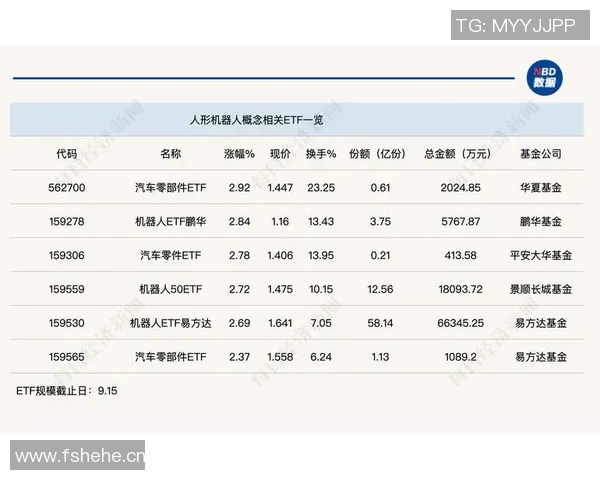Select turnover value 13.95
This screenshot has width=600, height=480.
(321, 255)
